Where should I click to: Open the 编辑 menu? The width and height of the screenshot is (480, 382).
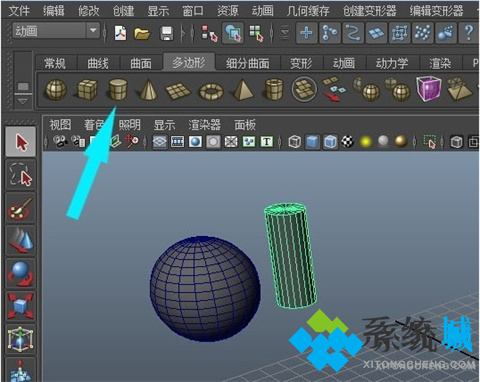54,11
